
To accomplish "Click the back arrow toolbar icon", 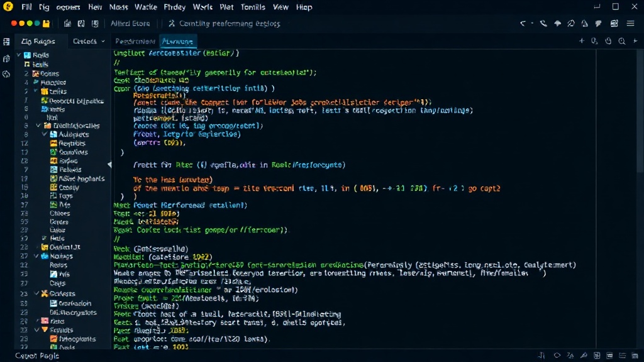I will coord(523,24).
